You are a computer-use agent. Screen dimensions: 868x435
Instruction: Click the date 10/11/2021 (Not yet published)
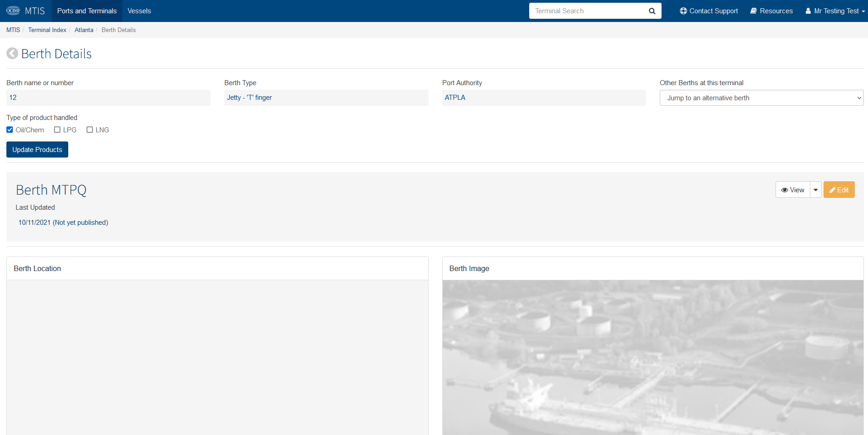coord(63,223)
